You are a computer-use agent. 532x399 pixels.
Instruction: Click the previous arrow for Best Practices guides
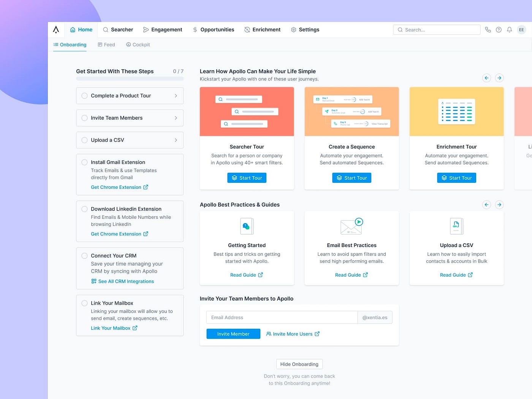[x=486, y=205]
